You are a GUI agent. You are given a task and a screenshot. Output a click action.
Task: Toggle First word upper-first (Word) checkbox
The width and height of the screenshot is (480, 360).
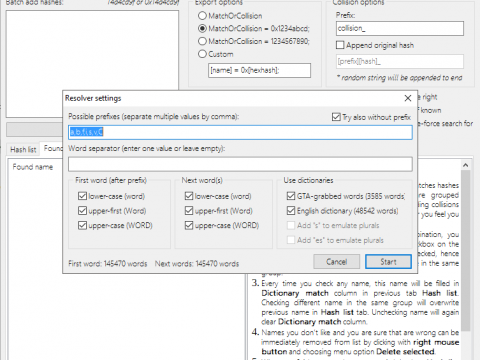click(x=82, y=211)
